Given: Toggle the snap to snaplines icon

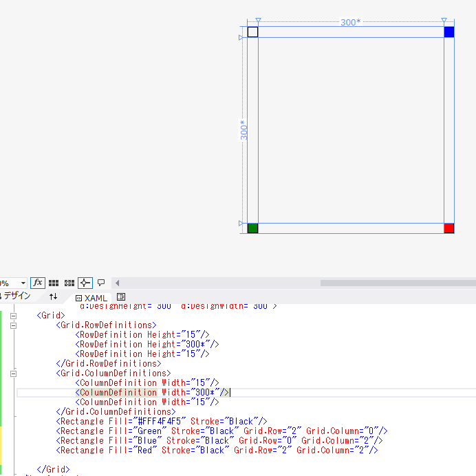Looking at the screenshot, I should (x=85, y=283).
